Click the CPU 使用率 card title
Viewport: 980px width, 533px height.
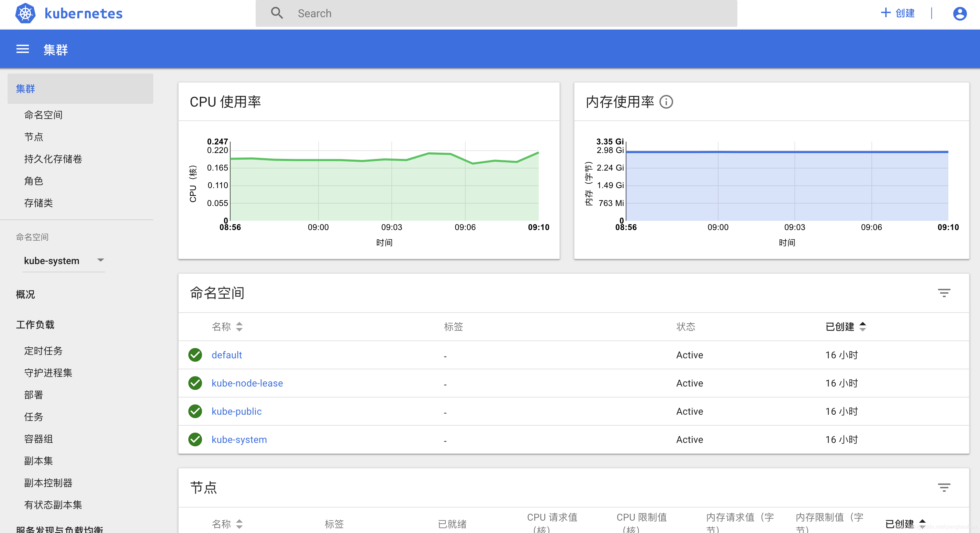pyautogui.click(x=225, y=102)
